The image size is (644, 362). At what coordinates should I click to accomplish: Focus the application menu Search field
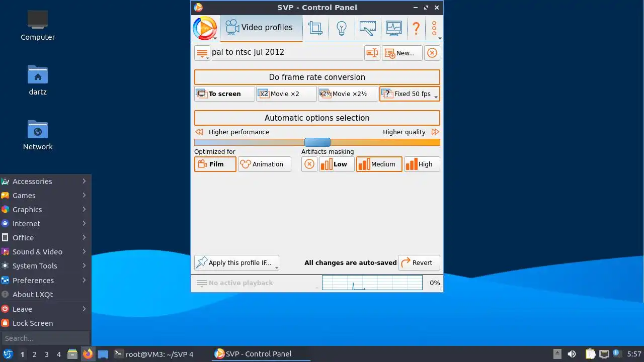tap(45, 338)
